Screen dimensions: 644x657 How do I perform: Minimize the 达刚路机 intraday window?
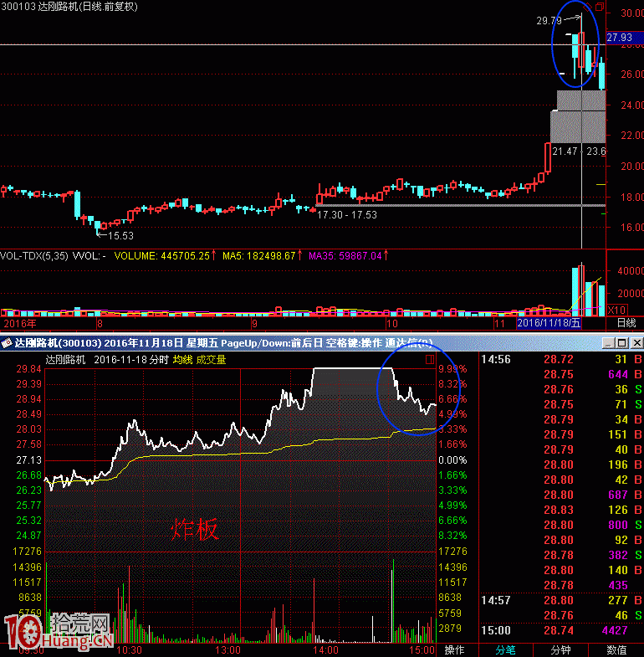tap(609, 343)
